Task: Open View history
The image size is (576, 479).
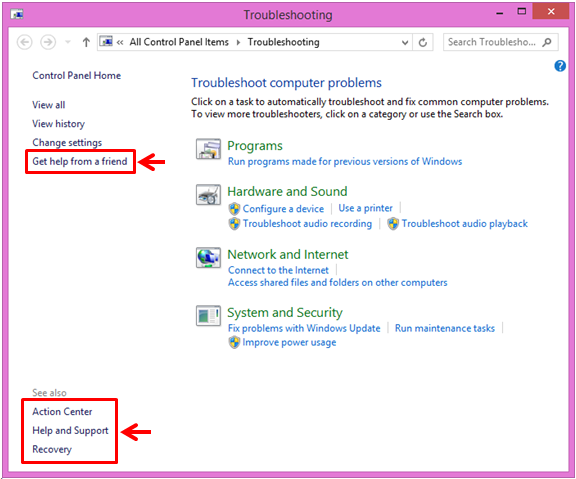Action: [58, 124]
